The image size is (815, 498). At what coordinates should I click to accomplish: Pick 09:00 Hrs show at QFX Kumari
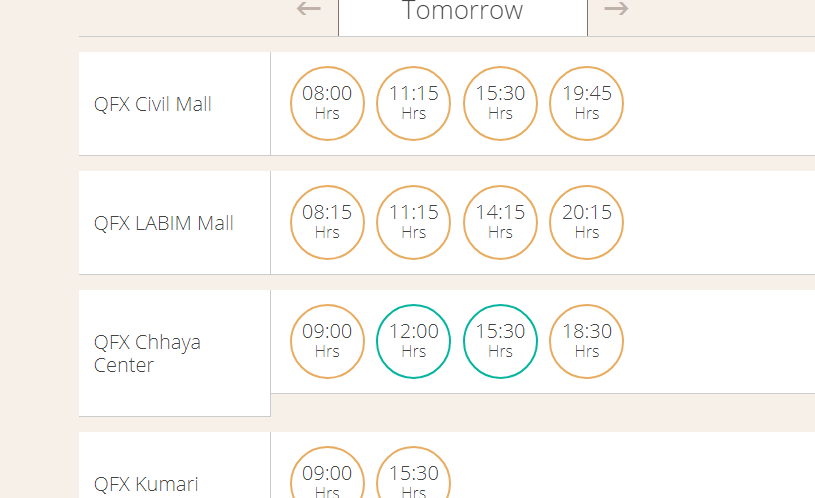pyautogui.click(x=327, y=472)
